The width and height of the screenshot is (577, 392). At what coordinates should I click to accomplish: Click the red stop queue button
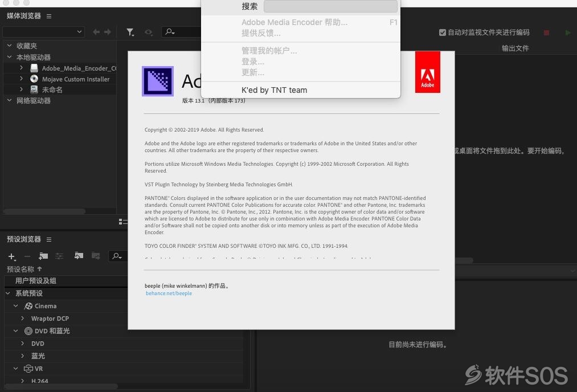click(x=546, y=32)
